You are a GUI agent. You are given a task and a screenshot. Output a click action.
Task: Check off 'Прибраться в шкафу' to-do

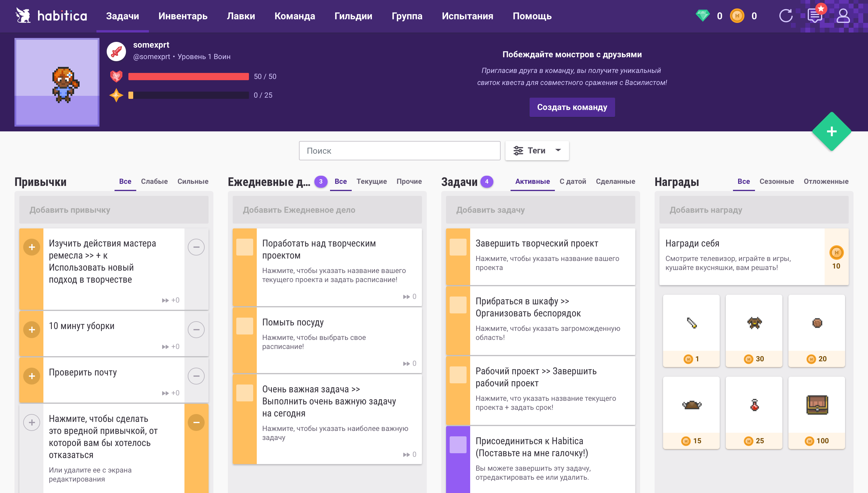458,305
